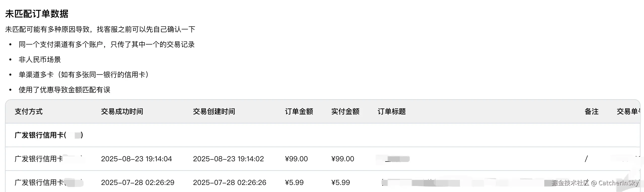Click the 订单标题 column header

391,111
